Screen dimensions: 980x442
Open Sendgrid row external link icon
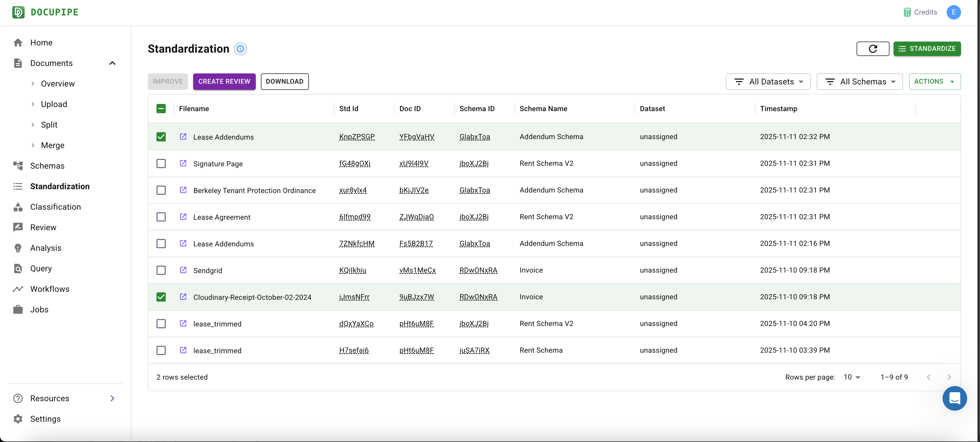(x=183, y=270)
